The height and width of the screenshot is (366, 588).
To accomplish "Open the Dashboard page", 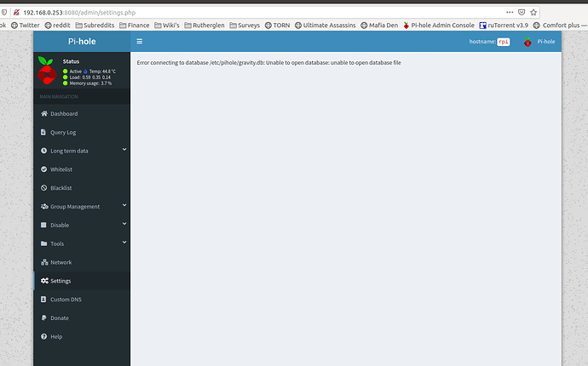I will pos(63,114).
